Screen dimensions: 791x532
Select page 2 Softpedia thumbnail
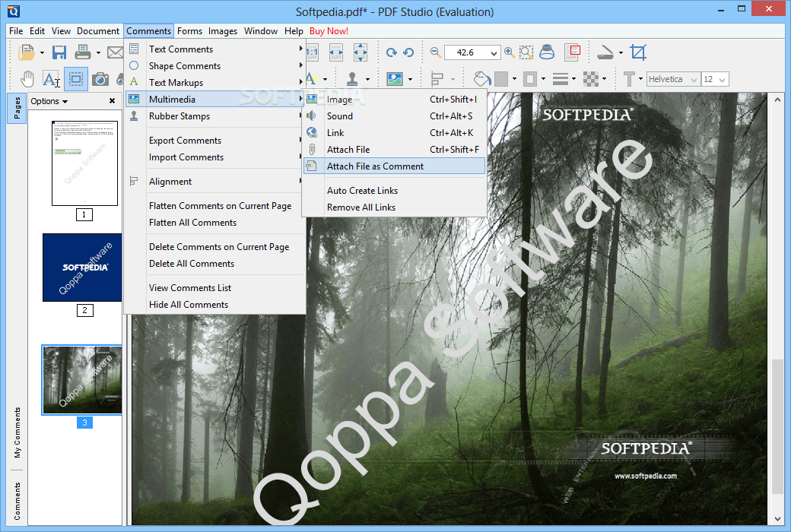click(82, 268)
